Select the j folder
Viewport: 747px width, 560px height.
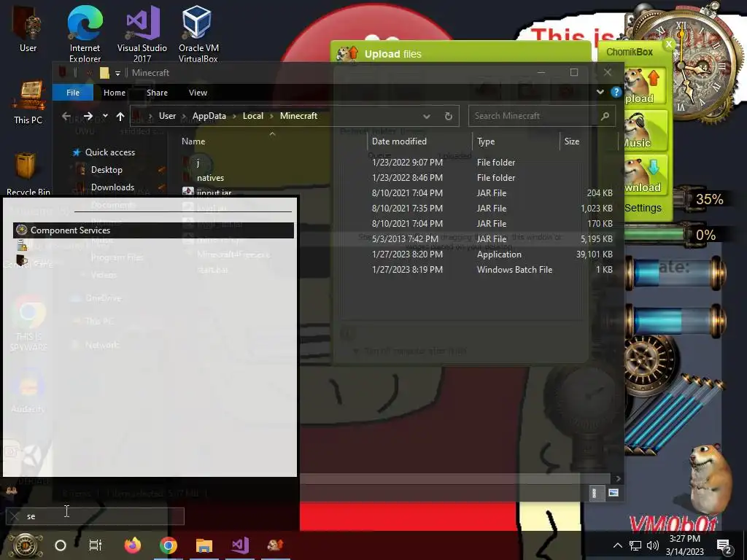(197, 163)
